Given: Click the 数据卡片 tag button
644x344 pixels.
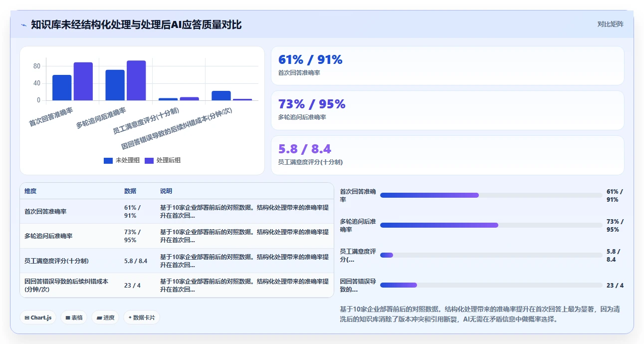Looking at the screenshot, I should pyautogui.click(x=142, y=318).
